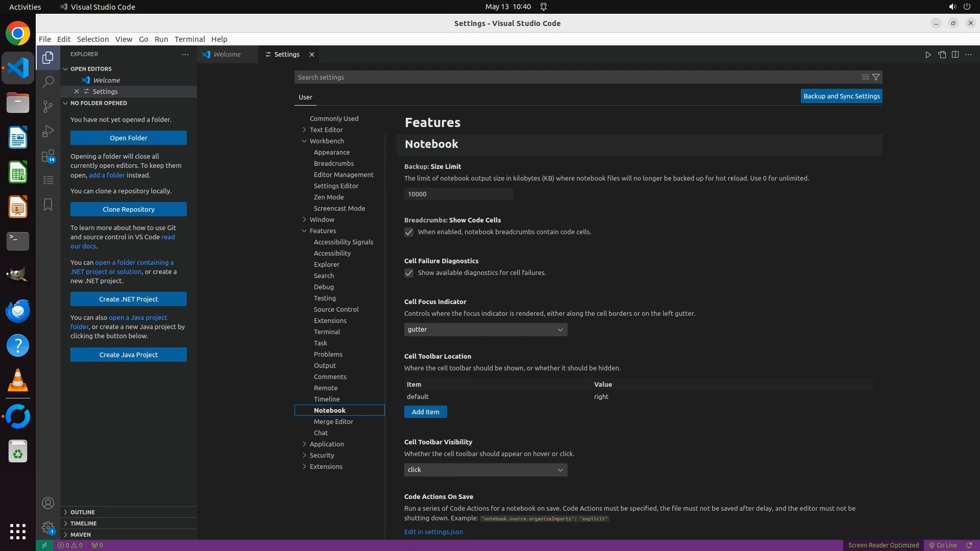Image resolution: width=980 pixels, height=551 pixels.
Task: Click the filter settings funnel icon
Action: point(876,78)
